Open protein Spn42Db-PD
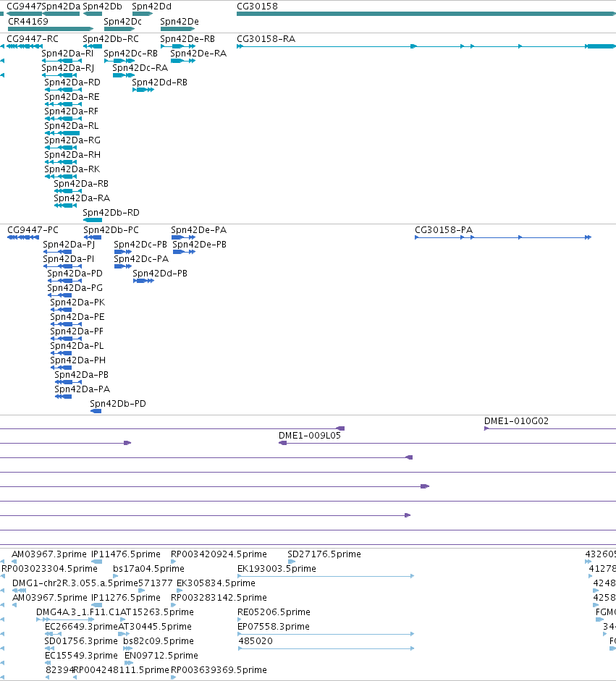The width and height of the screenshot is (616, 681). click(118, 404)
